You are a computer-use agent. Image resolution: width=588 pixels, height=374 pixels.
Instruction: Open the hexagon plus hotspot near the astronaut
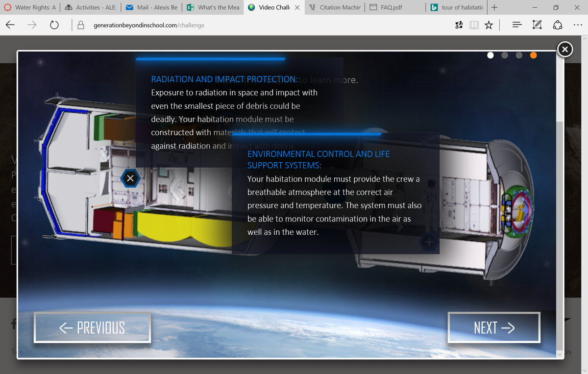[x=429, y=242]
